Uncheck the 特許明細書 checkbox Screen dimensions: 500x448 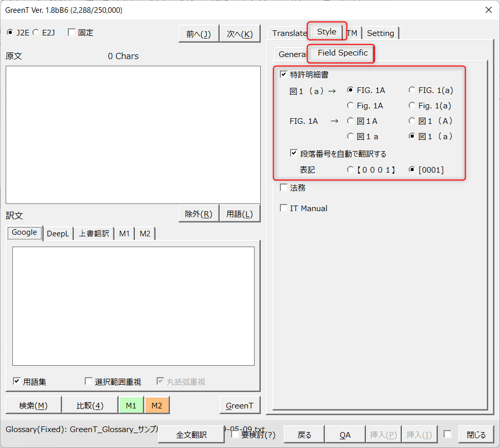point(283,74)
